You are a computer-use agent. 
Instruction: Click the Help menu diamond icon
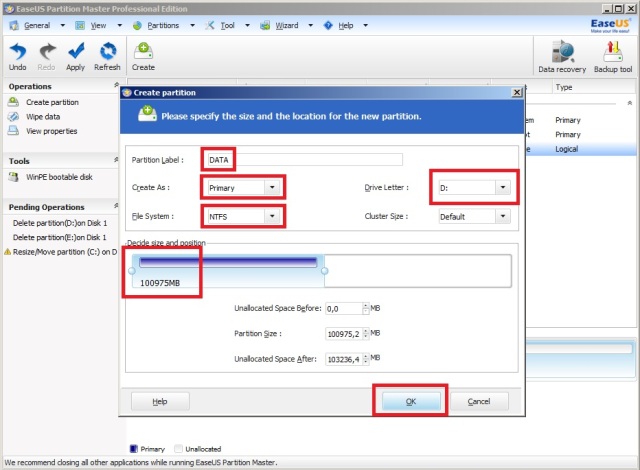[x=328, y=25]
